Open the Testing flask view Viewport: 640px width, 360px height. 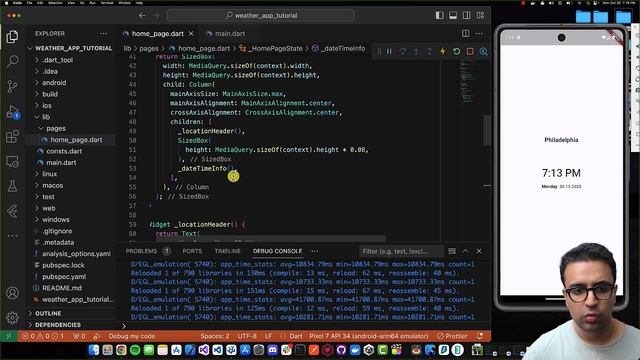(x=12, y=186)
